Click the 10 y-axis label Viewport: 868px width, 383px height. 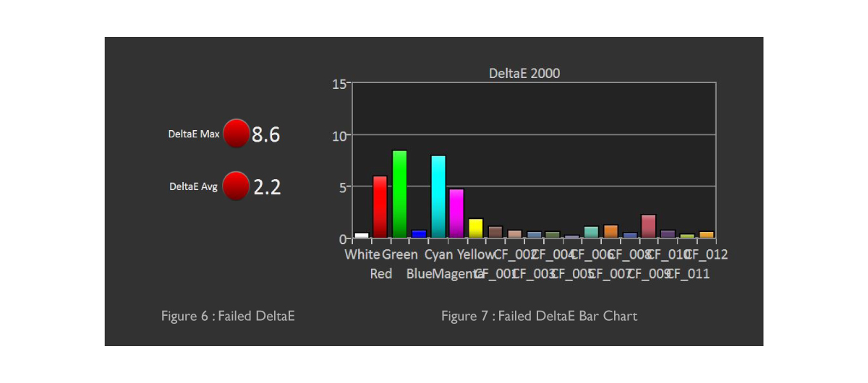click(340, 135)
